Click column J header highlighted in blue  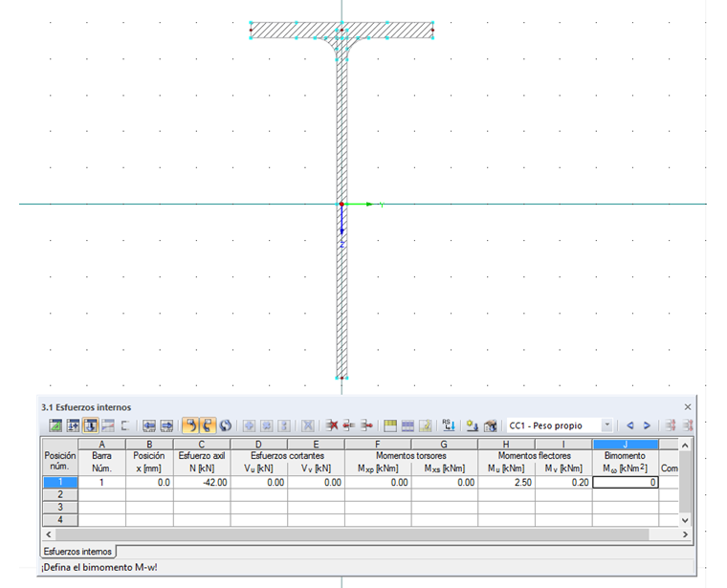(625, 445)
